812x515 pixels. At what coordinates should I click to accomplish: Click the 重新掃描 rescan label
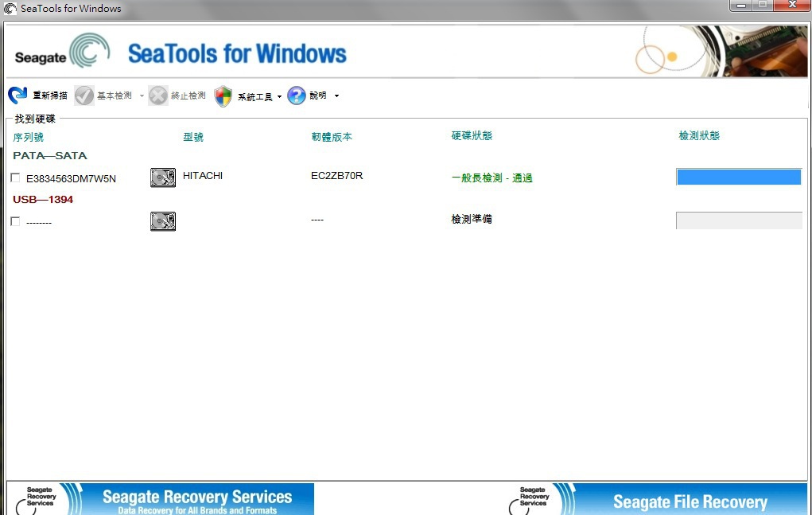(x=50, y=96)
